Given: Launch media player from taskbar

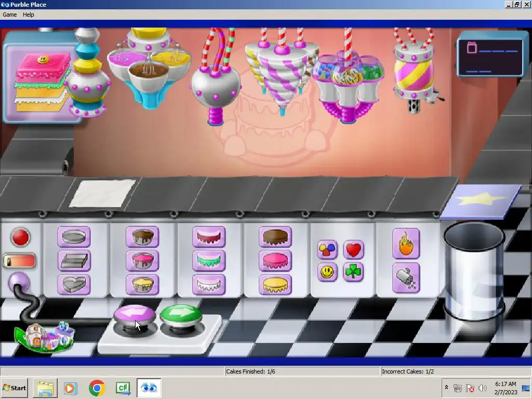Looking at the screenshot, I should (71, 388).
